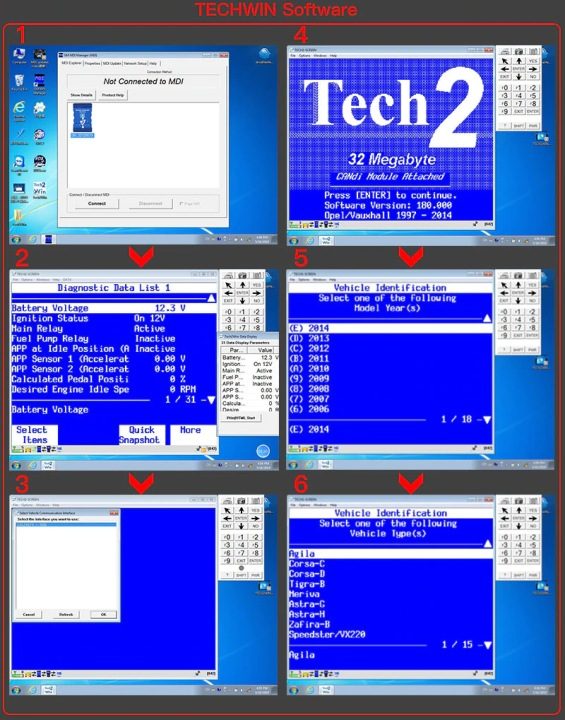Viewport: 565px width, 720px height.
Task: Click left arrow keypad key in panel 5
Action: [x=505, y=293]
